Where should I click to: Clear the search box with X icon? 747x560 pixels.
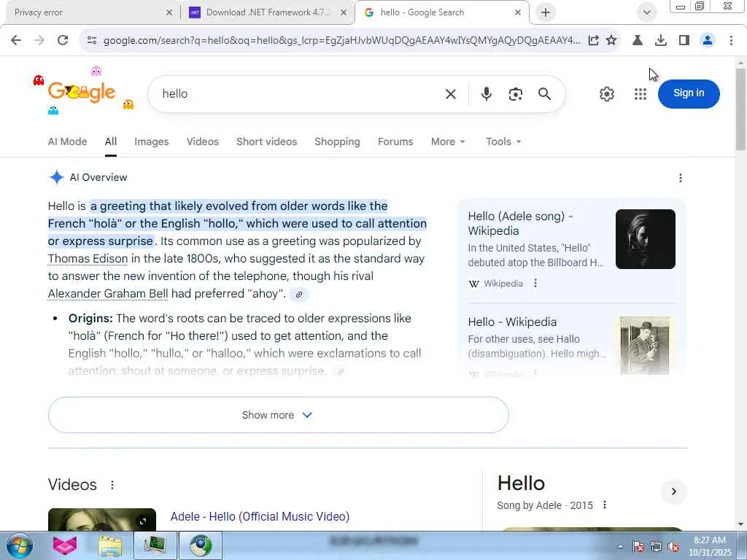pos(450,94)
